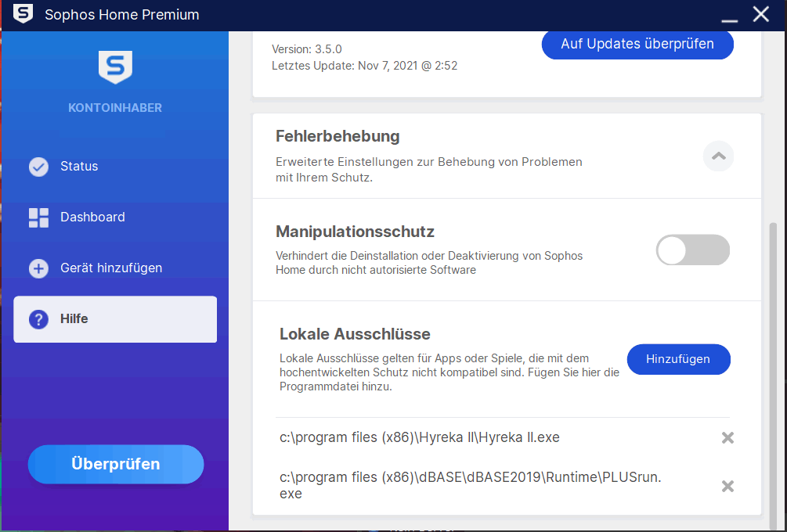
Task: Click the Auf Updates überprüfen button
Action: (x=637, y=44)
